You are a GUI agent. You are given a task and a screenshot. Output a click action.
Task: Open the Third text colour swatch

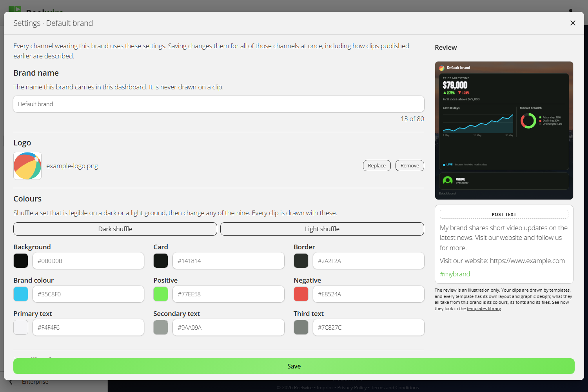(x=301, y=327)
